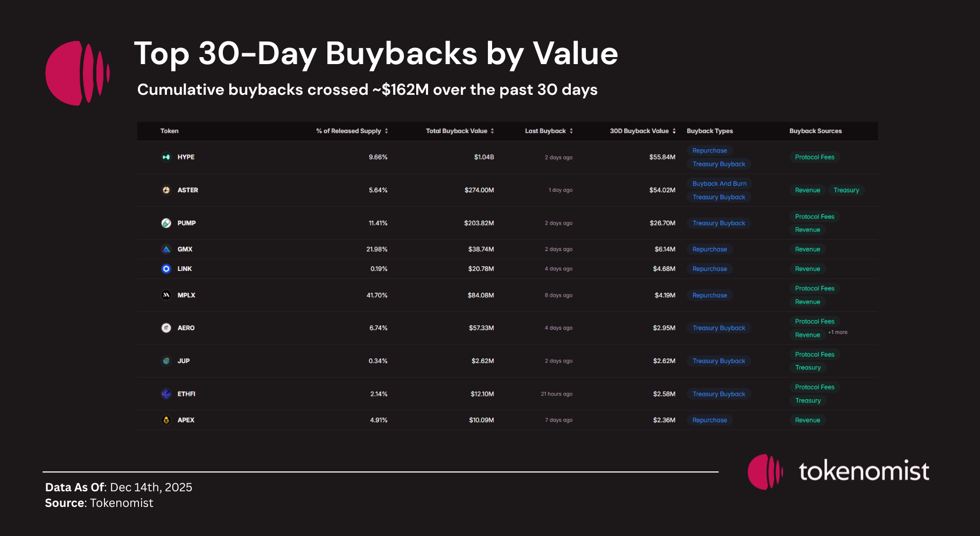The width and height of the screenshot is (980, 536).
Task: Click the HYPE token icon
Action: pyautogui.click(x=166, y=157)
